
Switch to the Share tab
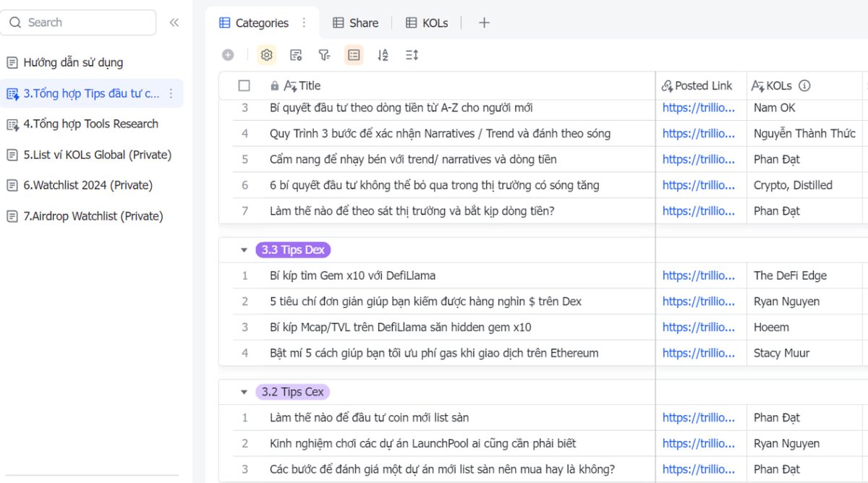click(x=356, y=22)
